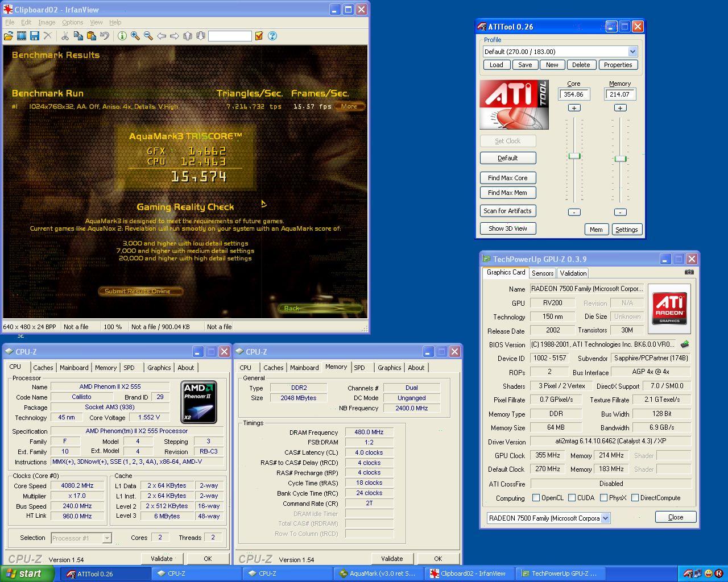Click Scan for Artifacts in ATITool
728x582 pixels.
[508, 211]
